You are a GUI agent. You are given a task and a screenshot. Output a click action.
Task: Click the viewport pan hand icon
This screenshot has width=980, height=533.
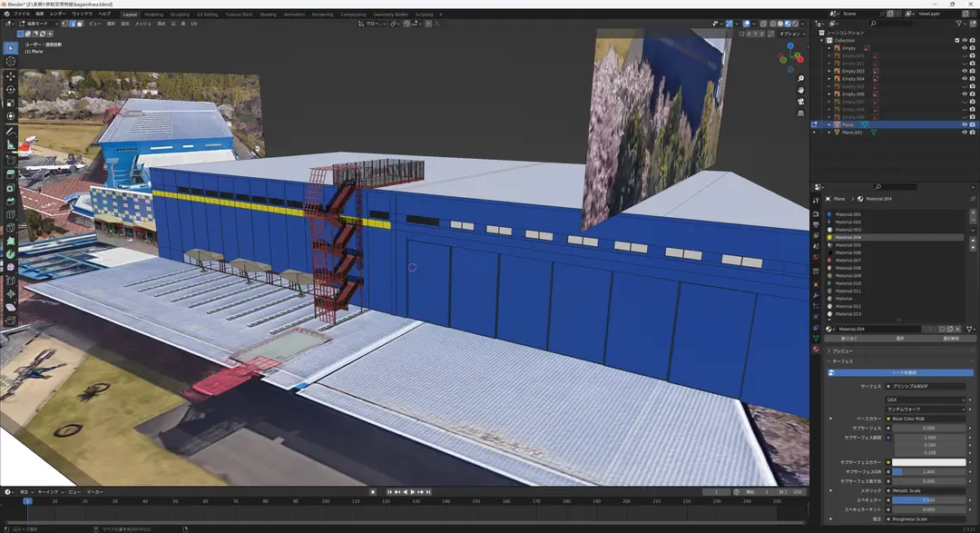pyautogui.click(x=800, y=90)
